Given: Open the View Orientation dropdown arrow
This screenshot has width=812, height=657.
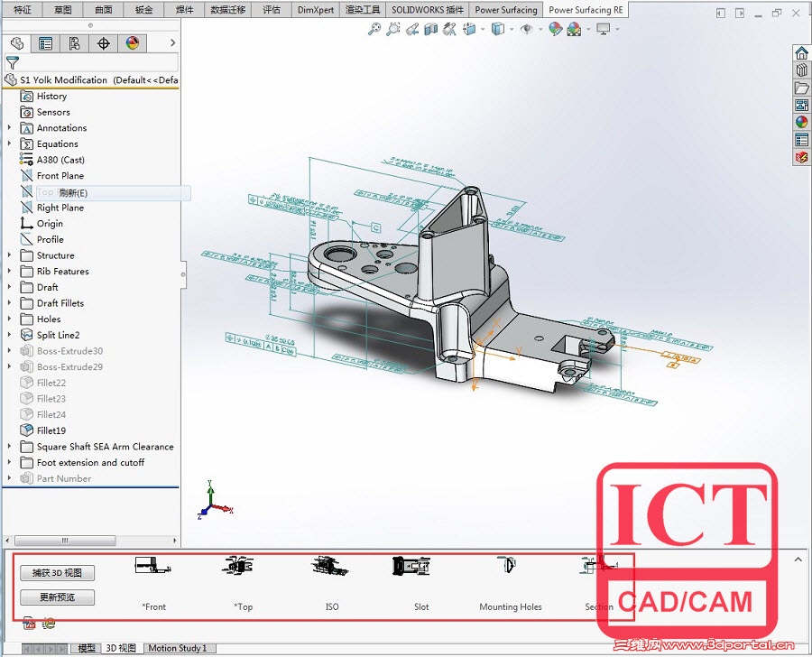Looking at the screenshot, I should point(483,29).
